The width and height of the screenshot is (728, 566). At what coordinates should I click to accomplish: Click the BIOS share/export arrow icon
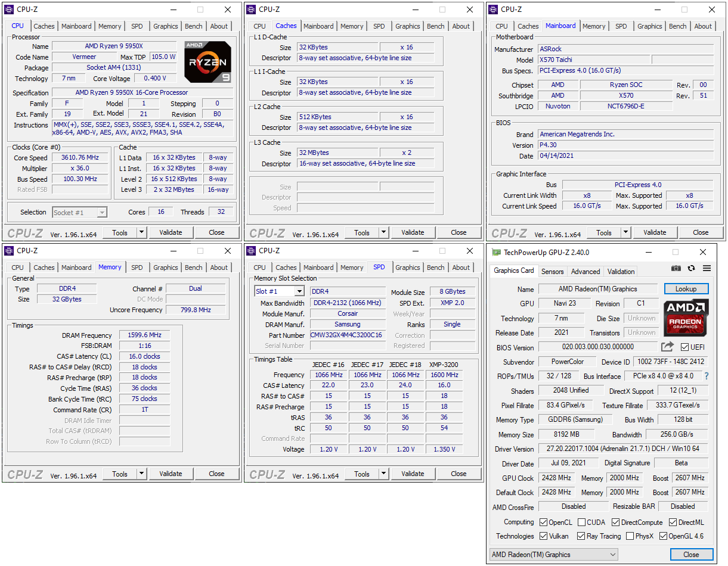coord(667,347)
